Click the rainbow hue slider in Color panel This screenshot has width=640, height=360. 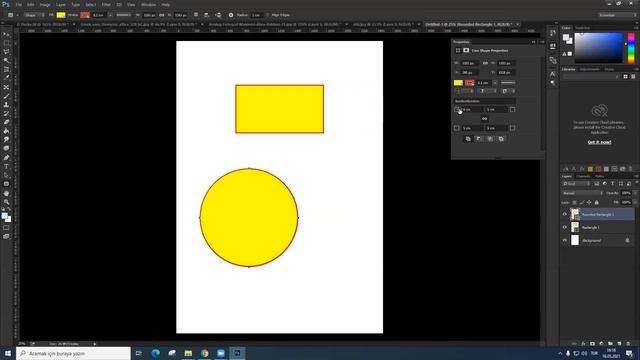pos(631,48)
